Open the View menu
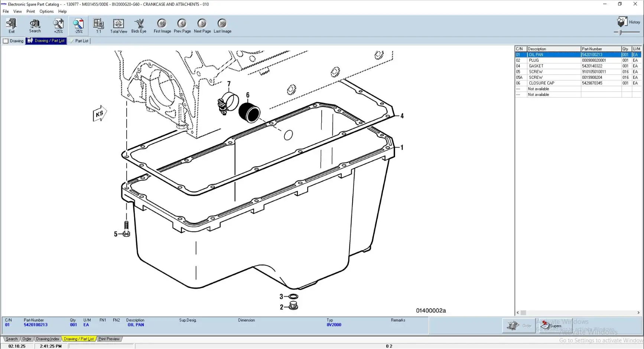Image resolution: width=644 pixels, height=349 pixels. point(17,12)
